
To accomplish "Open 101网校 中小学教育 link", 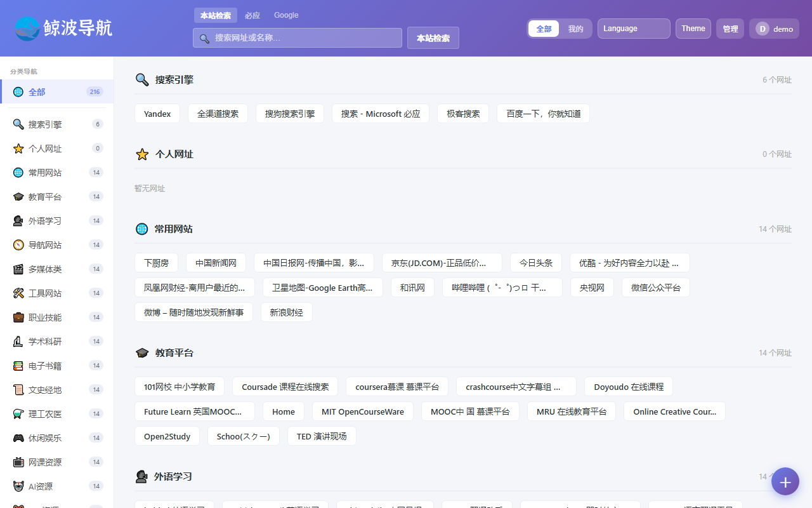I will tap(180, 387).
